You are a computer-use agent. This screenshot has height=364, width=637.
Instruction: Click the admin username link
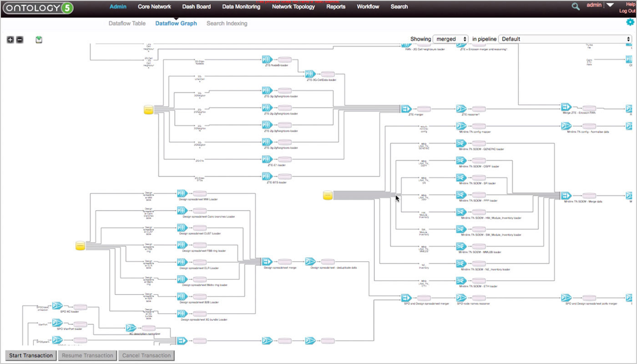click(594, 5)
